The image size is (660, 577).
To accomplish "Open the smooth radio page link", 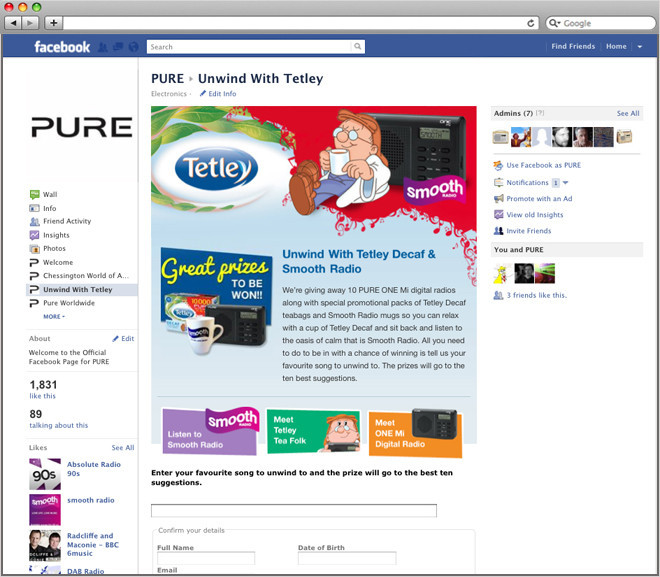I will point(91,500).
